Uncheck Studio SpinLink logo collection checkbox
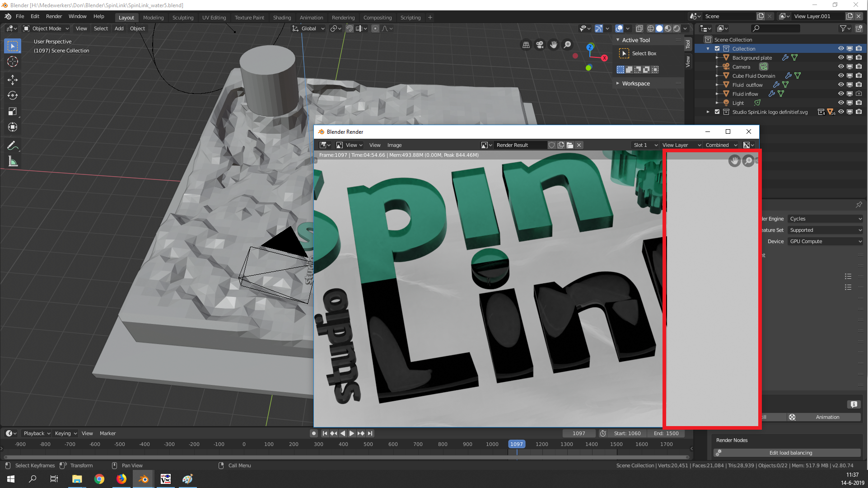This screenshot has width=868, height=488. (x=717, y=112)
